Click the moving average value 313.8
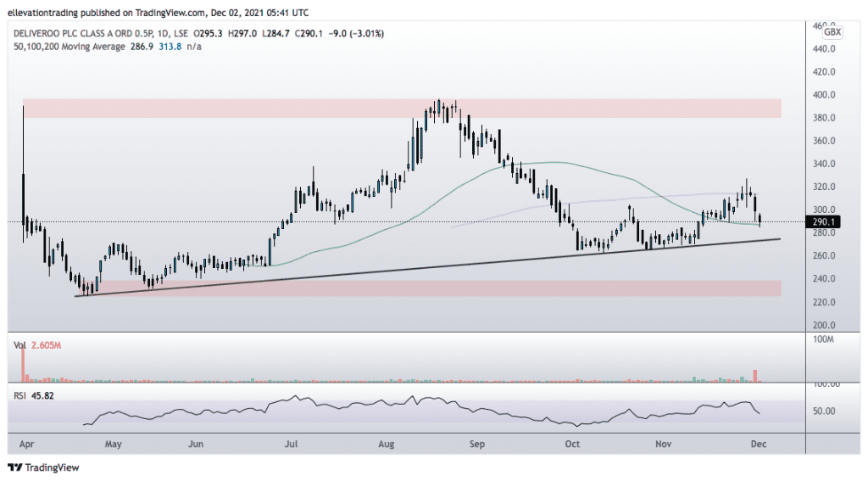 (x=170, y=48)
